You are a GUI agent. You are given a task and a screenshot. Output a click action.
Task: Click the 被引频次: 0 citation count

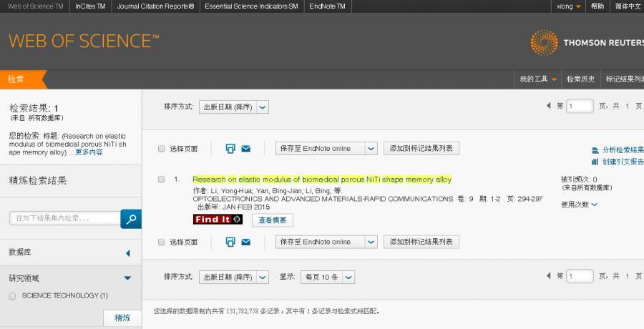[x=579, y=180]
